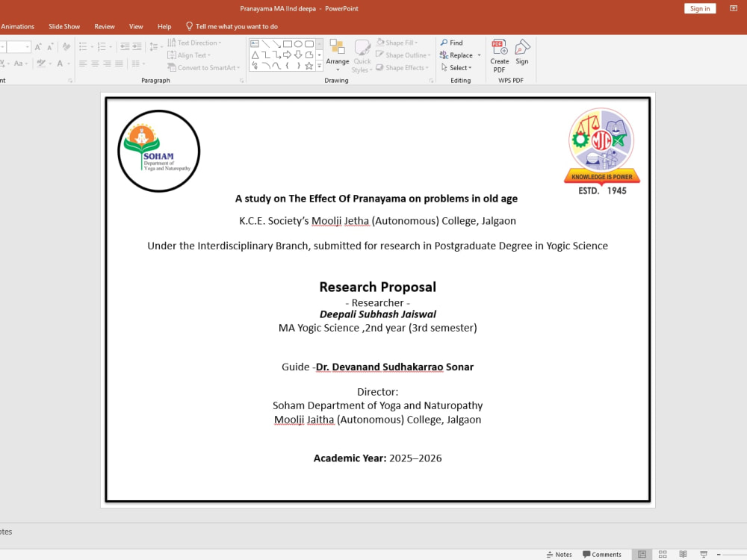The image size is (747, 560).
Task: Increase font size with the larger A icon
Action: tap(37, 46)
